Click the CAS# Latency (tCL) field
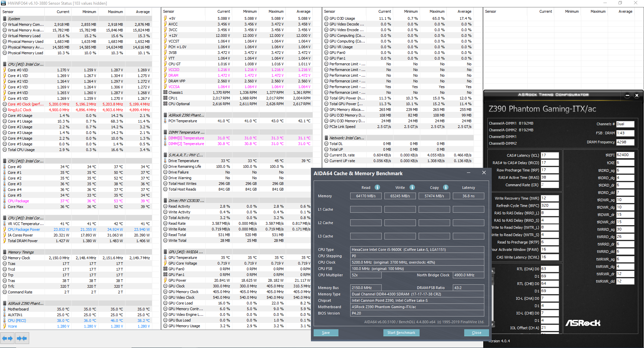 (550, 155)
